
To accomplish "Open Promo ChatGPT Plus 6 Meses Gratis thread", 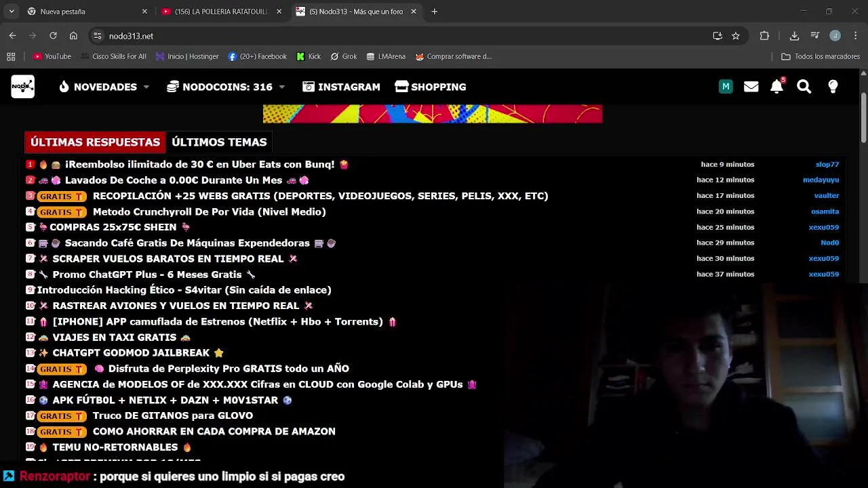I will (147, 274).
